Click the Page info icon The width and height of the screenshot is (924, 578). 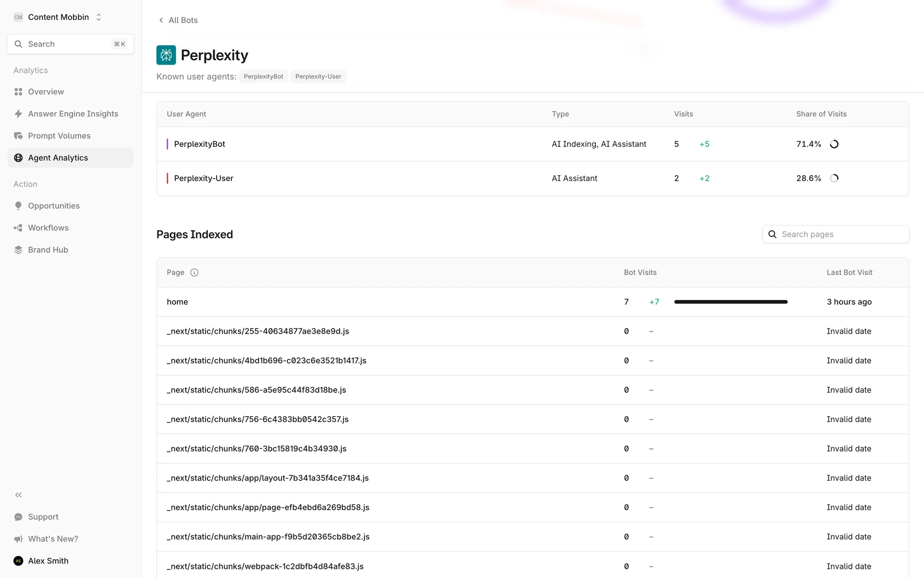coord(194,273)
